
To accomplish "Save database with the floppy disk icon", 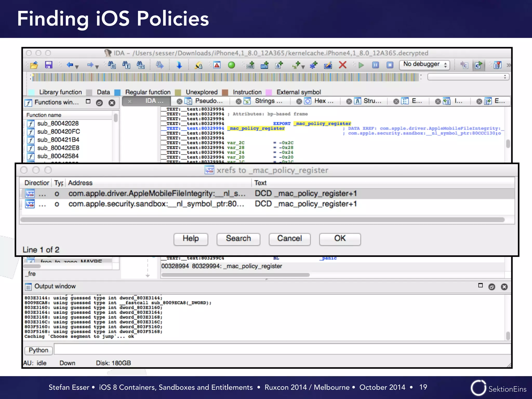I will click(49, 65).
